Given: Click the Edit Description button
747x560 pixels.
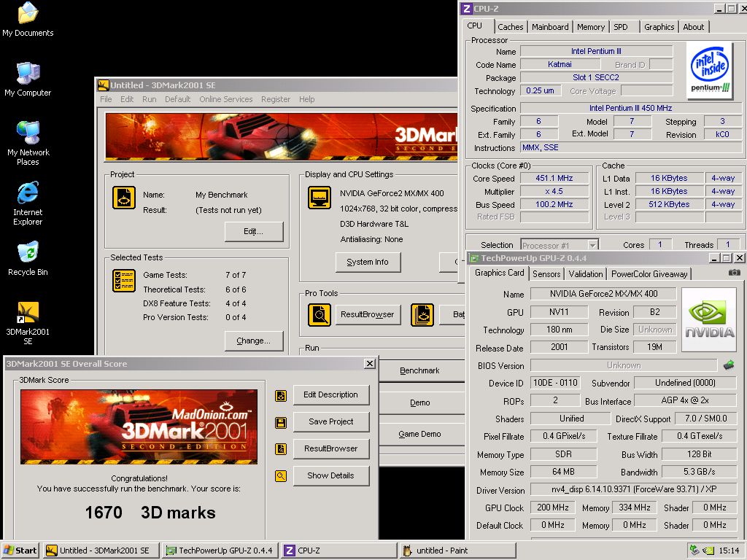Looking at the screenshot, I should point(331,394).
